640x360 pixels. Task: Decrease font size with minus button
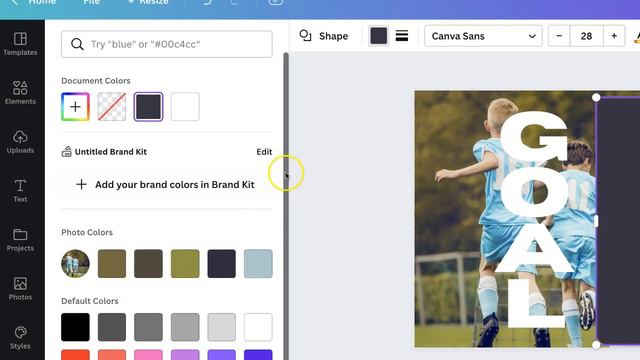(x=559, y=36)
